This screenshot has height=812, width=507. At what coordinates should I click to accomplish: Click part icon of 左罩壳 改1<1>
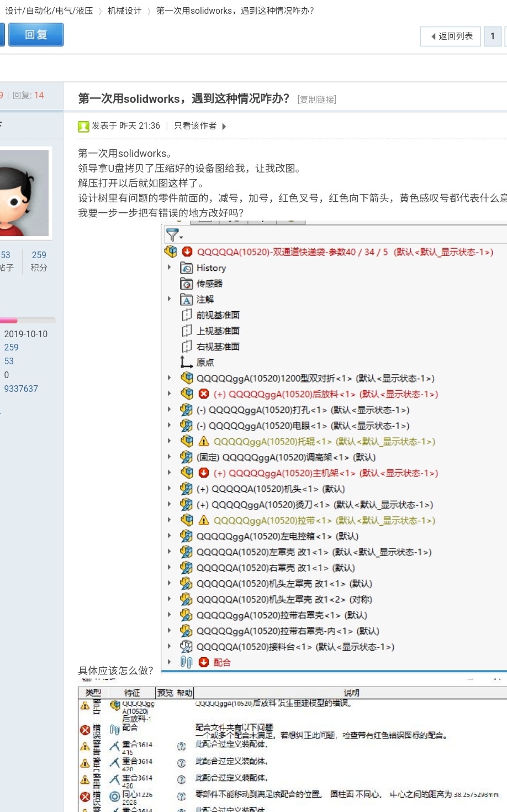(x=187, y=552)
